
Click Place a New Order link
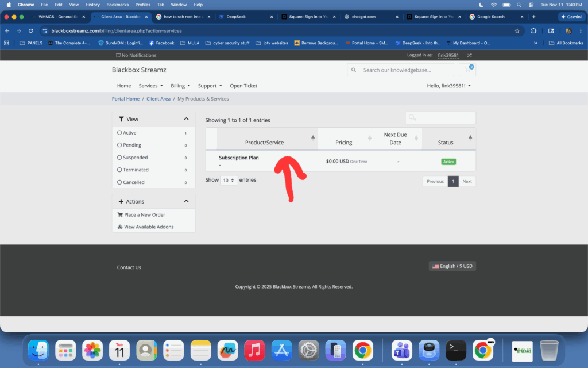(145, 214)
